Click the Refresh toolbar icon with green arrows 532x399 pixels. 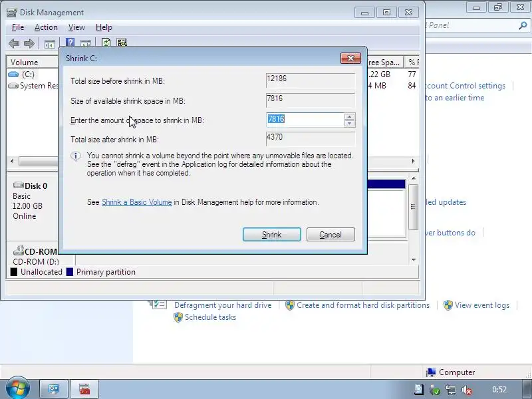(x=106, y=43)
